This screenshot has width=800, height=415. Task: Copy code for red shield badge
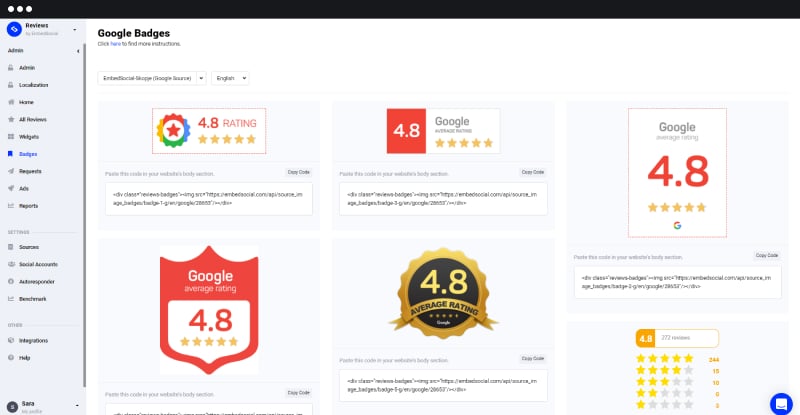pyautogui.click(x=298, y=393)
